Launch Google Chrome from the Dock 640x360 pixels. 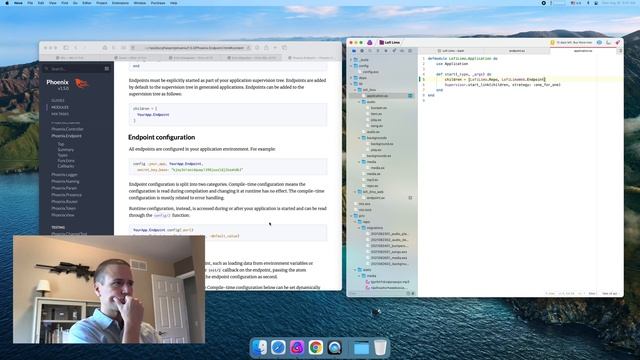coord(316,348)
